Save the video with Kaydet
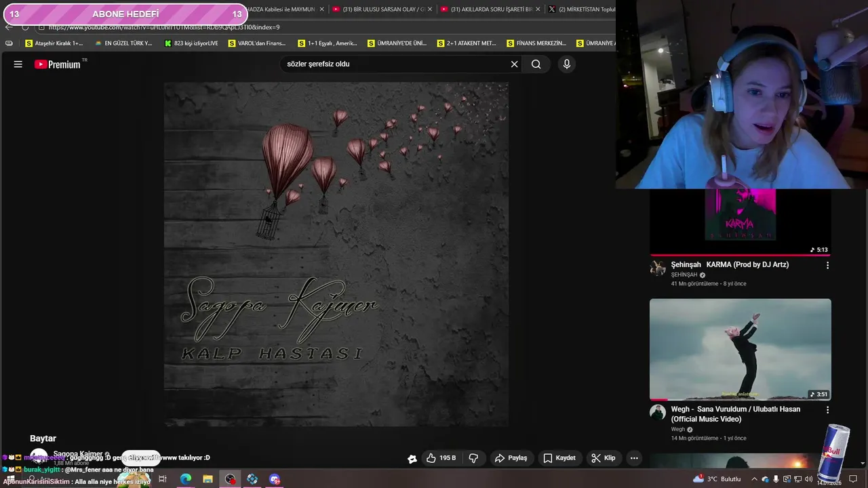The image size is (868, 488). point(559,458)
